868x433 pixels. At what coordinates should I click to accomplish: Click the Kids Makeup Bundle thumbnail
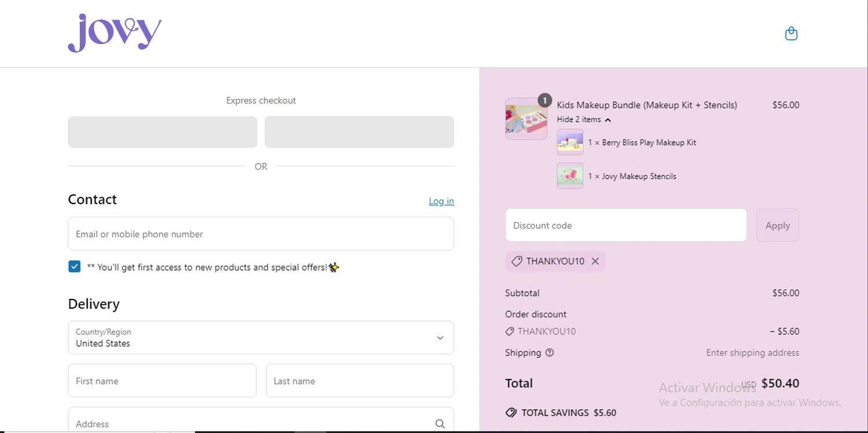526,119
